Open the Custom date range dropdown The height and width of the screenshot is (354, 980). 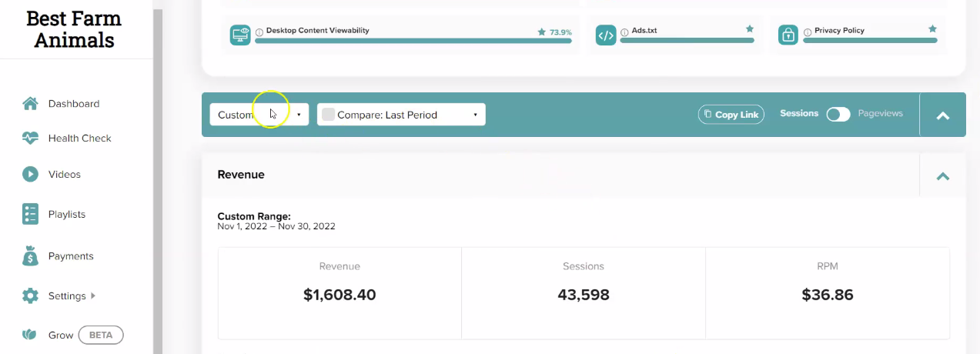pos(259,115)
